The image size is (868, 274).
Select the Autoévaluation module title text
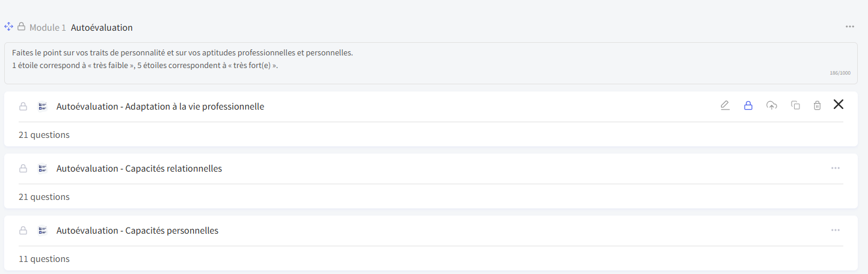[102, 28]
